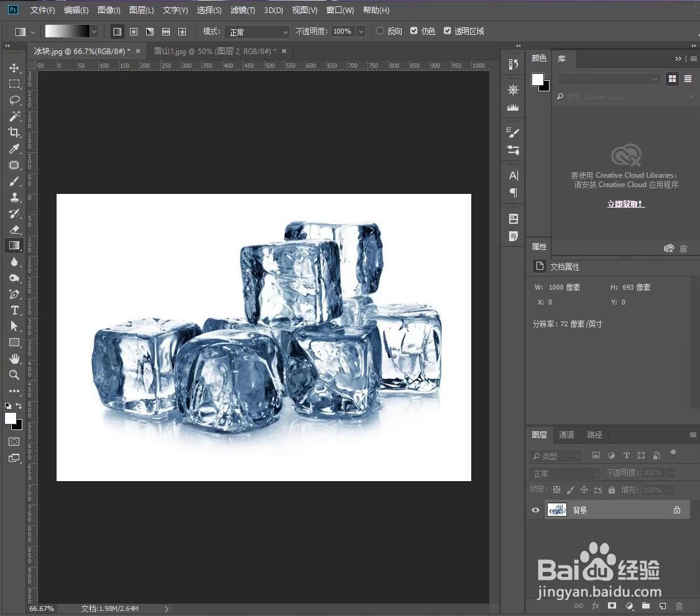Delete the current layer
This screenshot has width=700, height=616.
click(x=679, y=605)
